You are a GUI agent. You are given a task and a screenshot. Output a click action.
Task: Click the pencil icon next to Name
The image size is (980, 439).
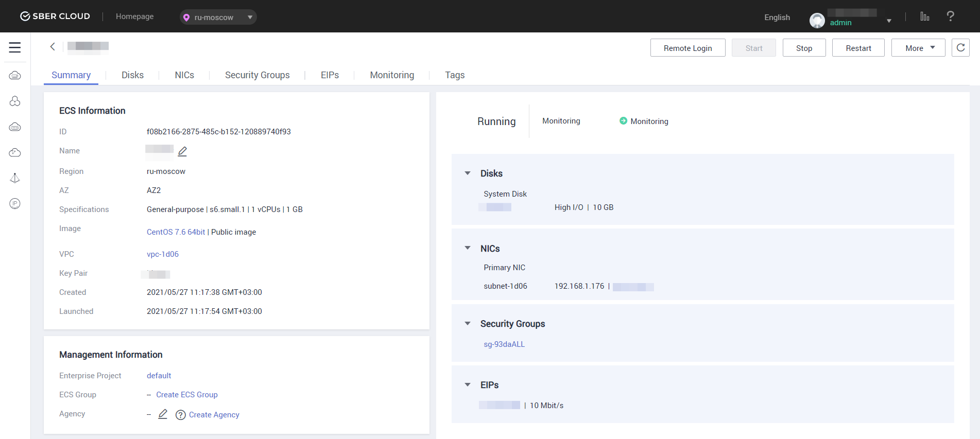(182, 151)
